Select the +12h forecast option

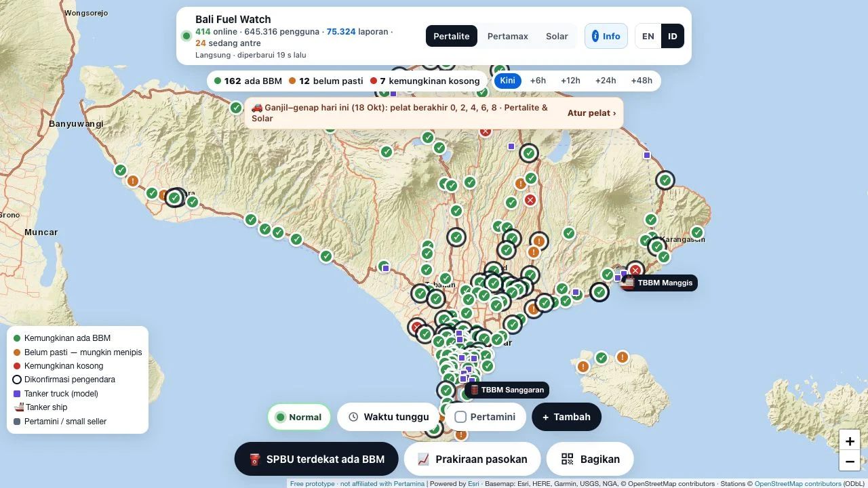pos(570,81)
